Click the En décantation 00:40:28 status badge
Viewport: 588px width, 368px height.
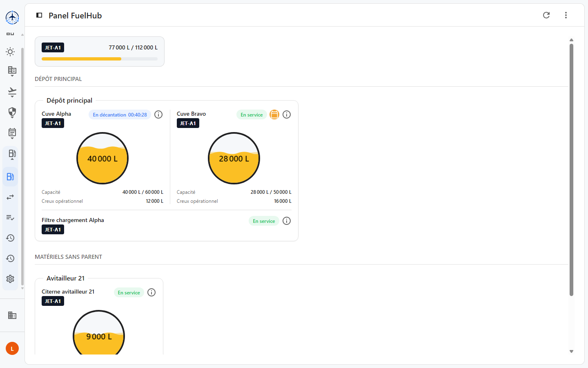pos(120,114)
